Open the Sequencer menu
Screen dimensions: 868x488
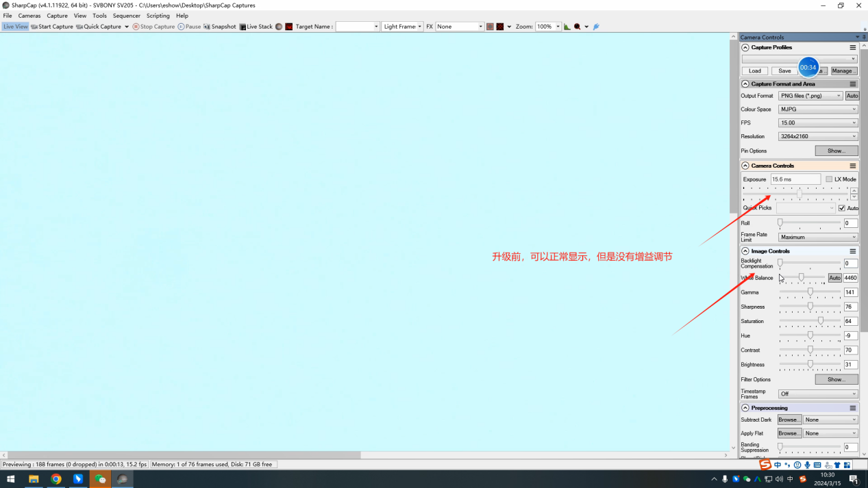(126, 16)
